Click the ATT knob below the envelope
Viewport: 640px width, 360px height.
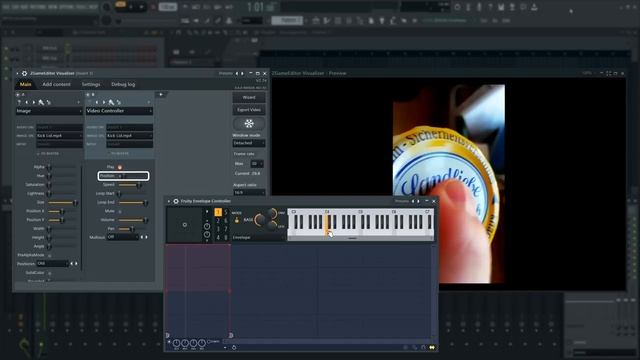(x=176, y=343)
